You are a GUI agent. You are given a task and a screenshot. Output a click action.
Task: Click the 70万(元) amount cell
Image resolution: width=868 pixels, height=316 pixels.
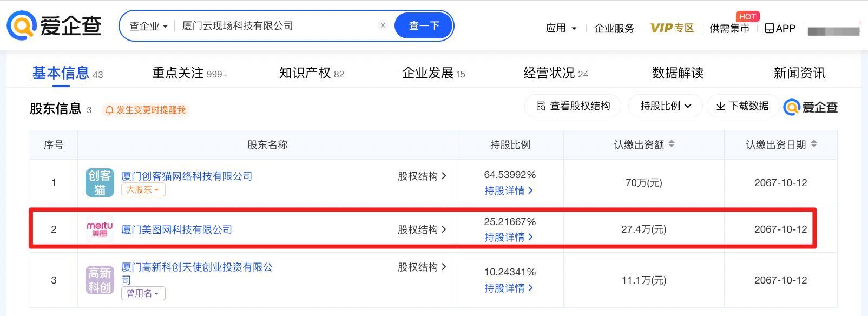click(x=643, y=183)
